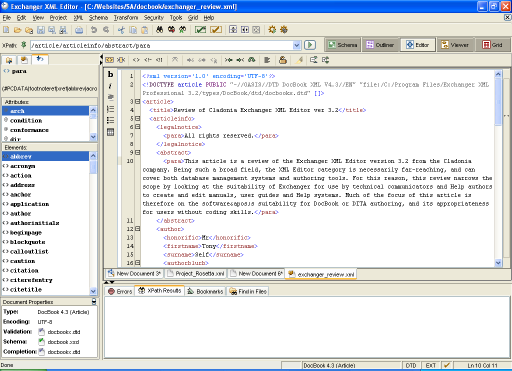Click inside the XPath input field

click(x=162, y=45)
